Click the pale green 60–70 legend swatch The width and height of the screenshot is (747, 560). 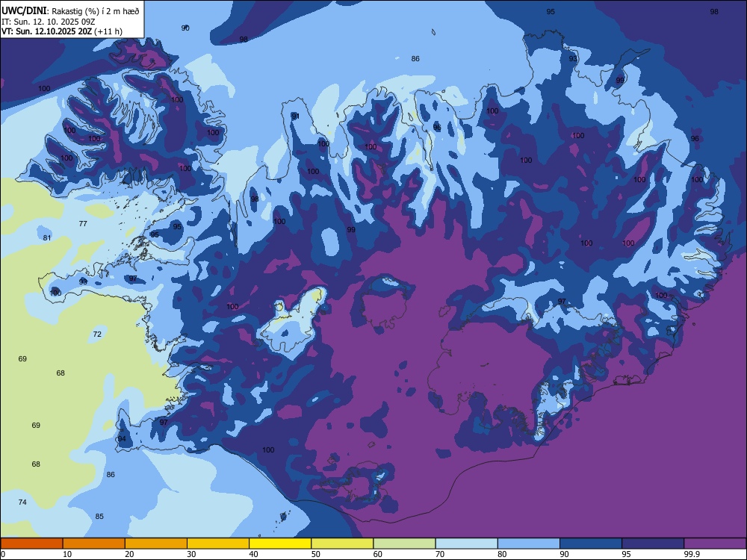coord(404,544)
